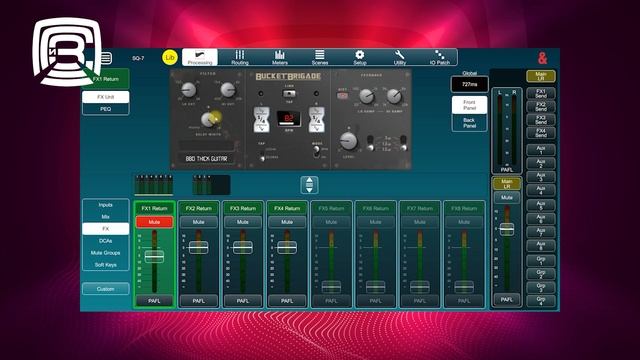
Task: Mute the FX2 Return channel
Action: (198, 222)
